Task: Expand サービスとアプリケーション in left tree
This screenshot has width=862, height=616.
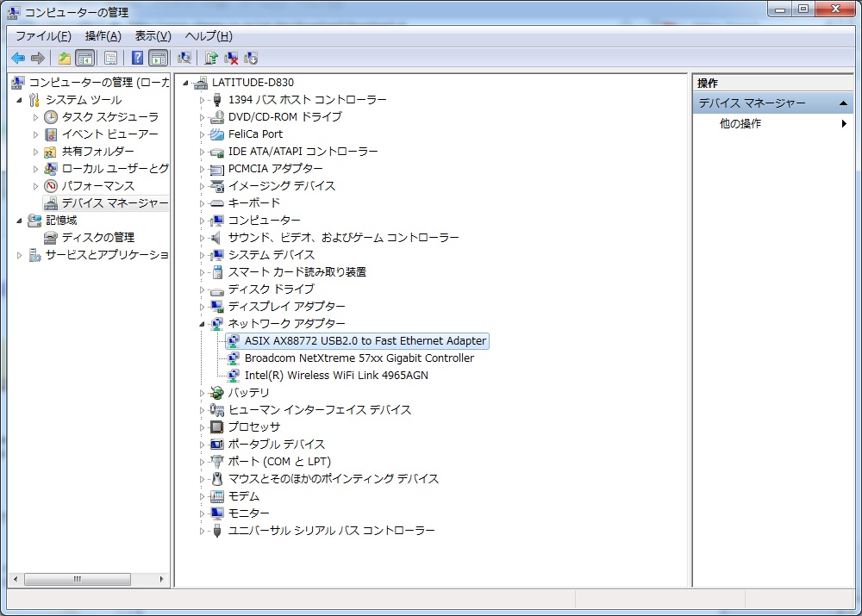Action: click(x=20, y=255)
